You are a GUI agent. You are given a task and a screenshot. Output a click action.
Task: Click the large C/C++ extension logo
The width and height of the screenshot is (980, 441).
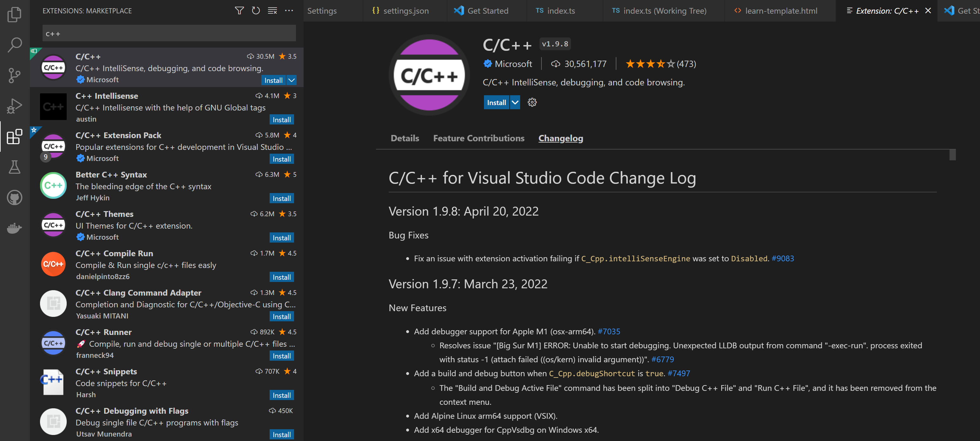coord(429,75)
